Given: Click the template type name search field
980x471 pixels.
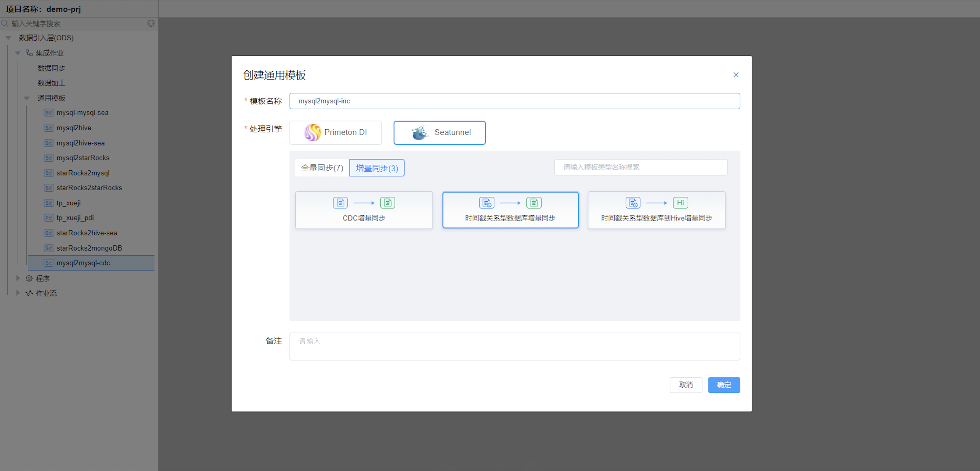Looking at the screenshot, I should click(x=640, y=167).
